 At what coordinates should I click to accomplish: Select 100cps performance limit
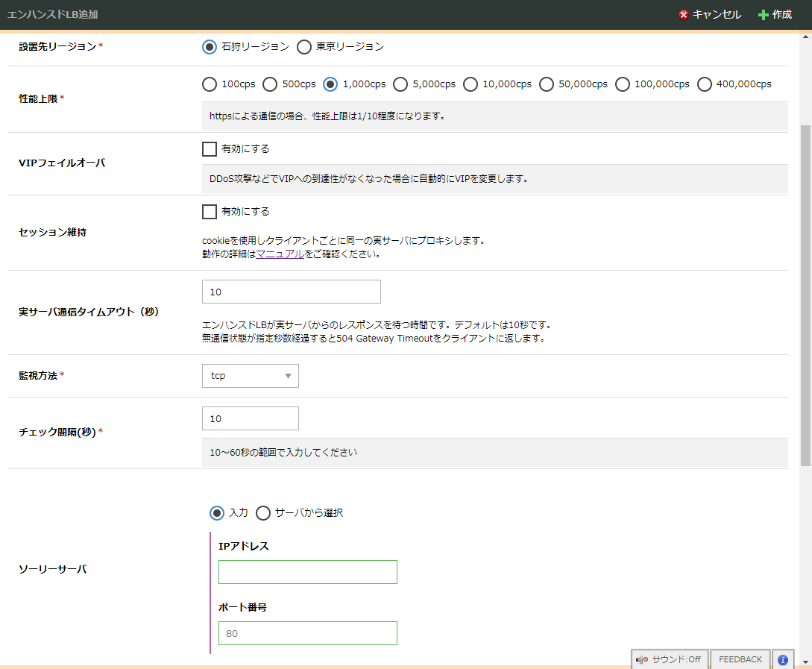(x=210, y=84)
